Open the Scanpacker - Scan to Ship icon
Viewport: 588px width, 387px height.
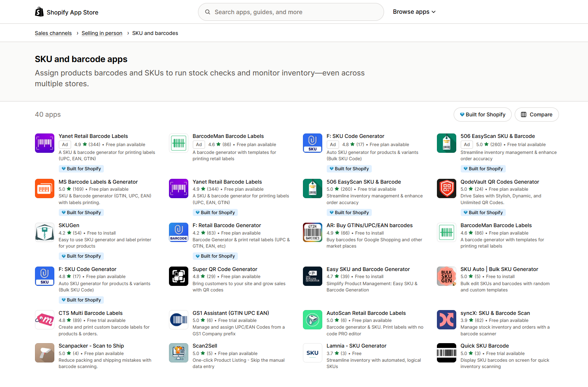(x=45, y=353)
